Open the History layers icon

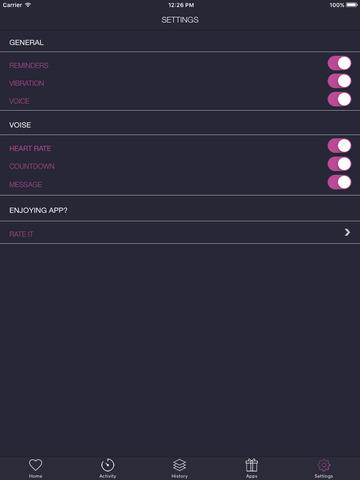180,465
